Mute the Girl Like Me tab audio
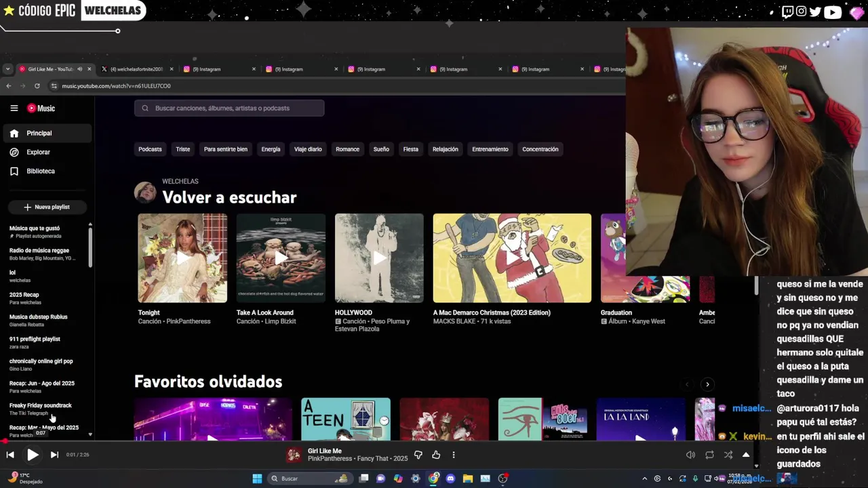This screenshot has width=868, height=488. pyautogui.click(x=80, y=69)
